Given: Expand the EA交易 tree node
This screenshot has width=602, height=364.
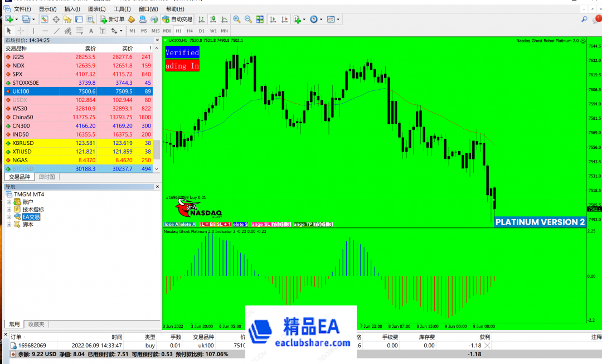Looking at the screenshot, I should [x=9, y=217].
